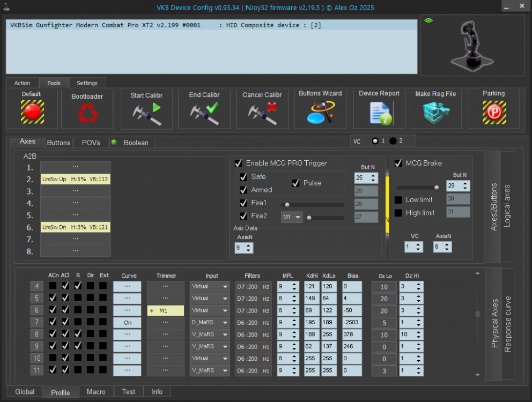This screenshot has height=402, width=532.
Task: Click the LimSw Up A2B row 2 button
Action: click(x=75, y=179)
